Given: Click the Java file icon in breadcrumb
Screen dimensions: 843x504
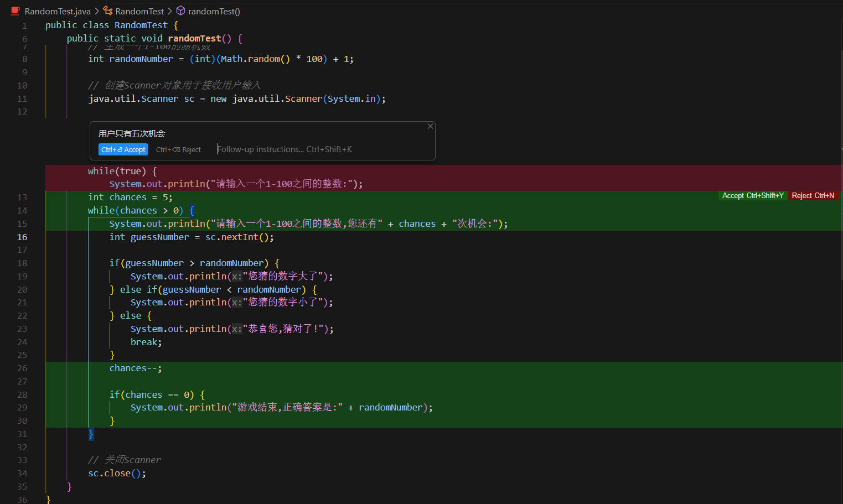Looking at the screenshot, I should [15, 11].
